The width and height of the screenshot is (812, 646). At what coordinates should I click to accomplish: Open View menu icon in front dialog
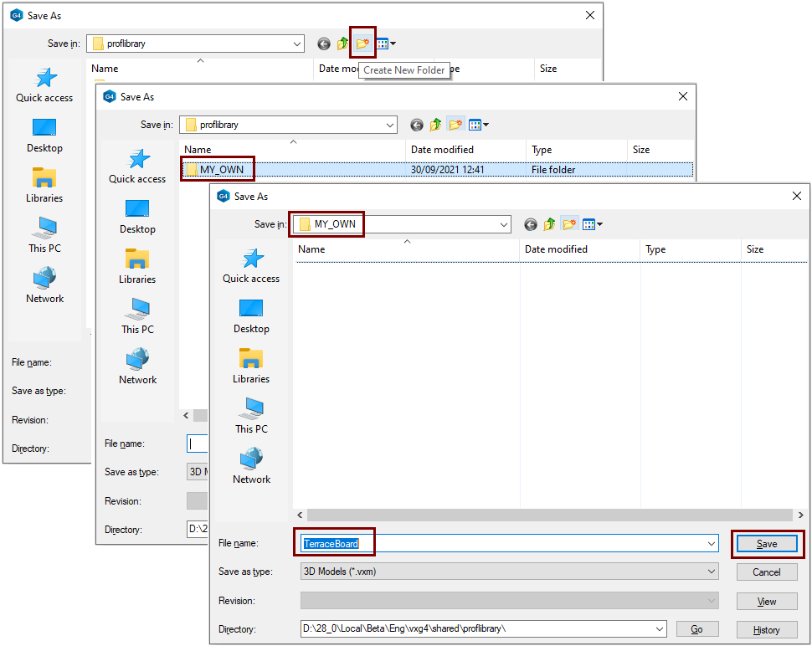[593, 224]
